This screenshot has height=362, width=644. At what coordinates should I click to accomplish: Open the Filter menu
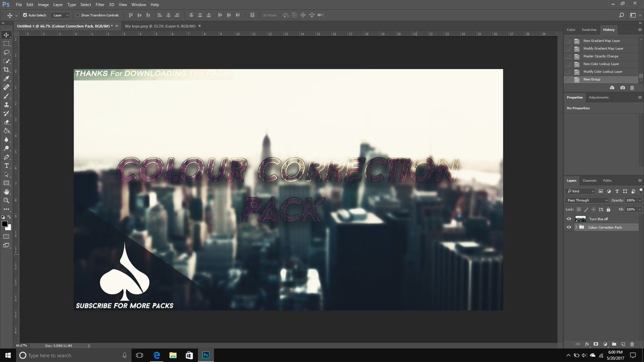tap(100, 4)
